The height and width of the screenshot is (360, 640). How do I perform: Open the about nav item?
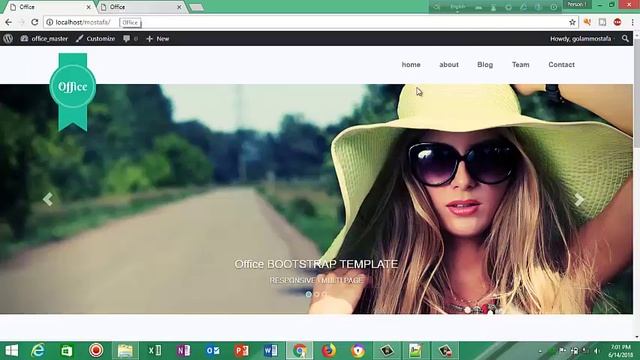click(x=449, y=64)
